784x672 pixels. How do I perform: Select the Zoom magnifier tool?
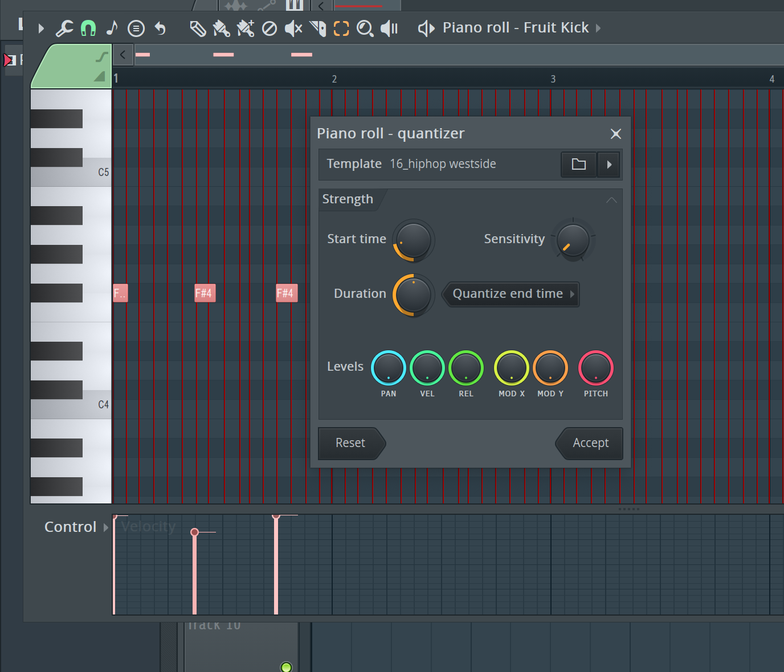[365, 28]
